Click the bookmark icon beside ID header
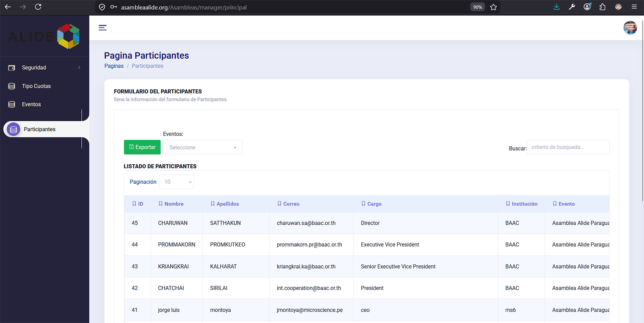The width and height of the screenshot is (644, 323). pos(134,204)
